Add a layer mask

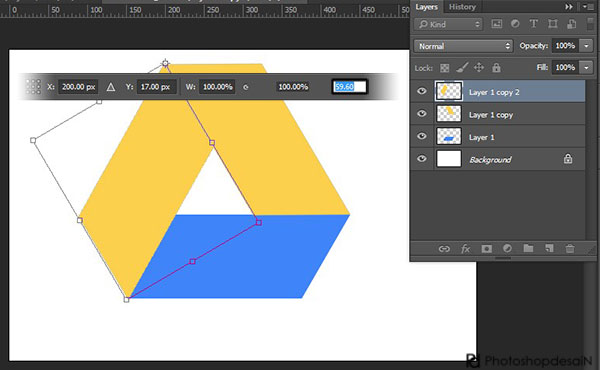[x=486, y=249]
